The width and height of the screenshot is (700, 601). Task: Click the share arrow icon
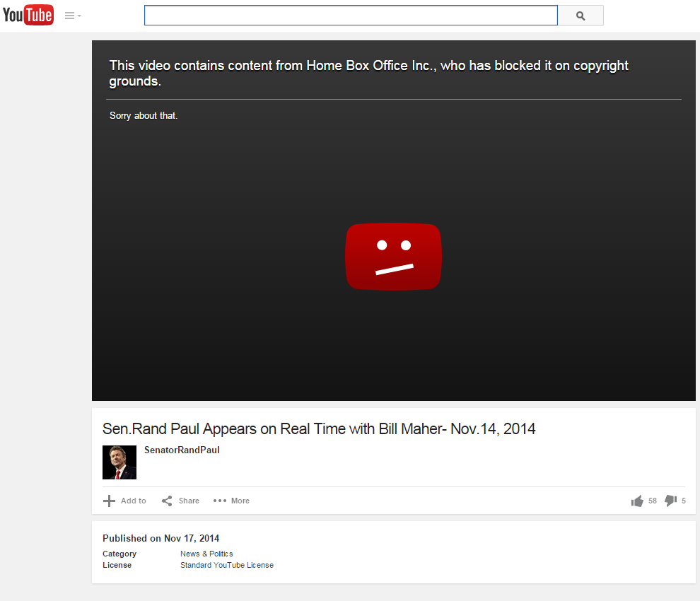[167, 501]
